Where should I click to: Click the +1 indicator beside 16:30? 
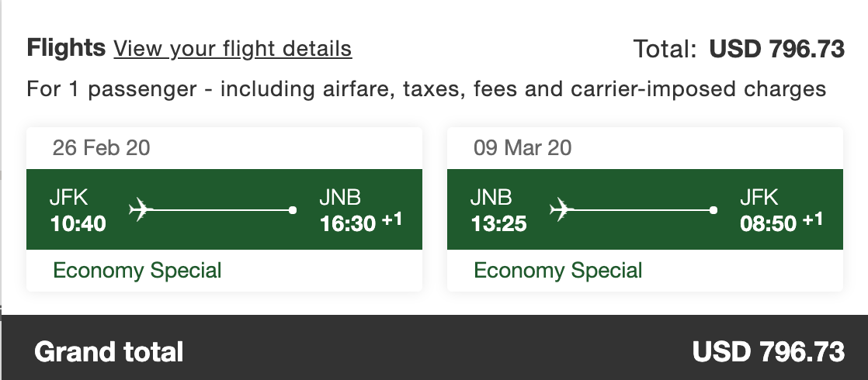pyautogui.click(x=391, y=221)
